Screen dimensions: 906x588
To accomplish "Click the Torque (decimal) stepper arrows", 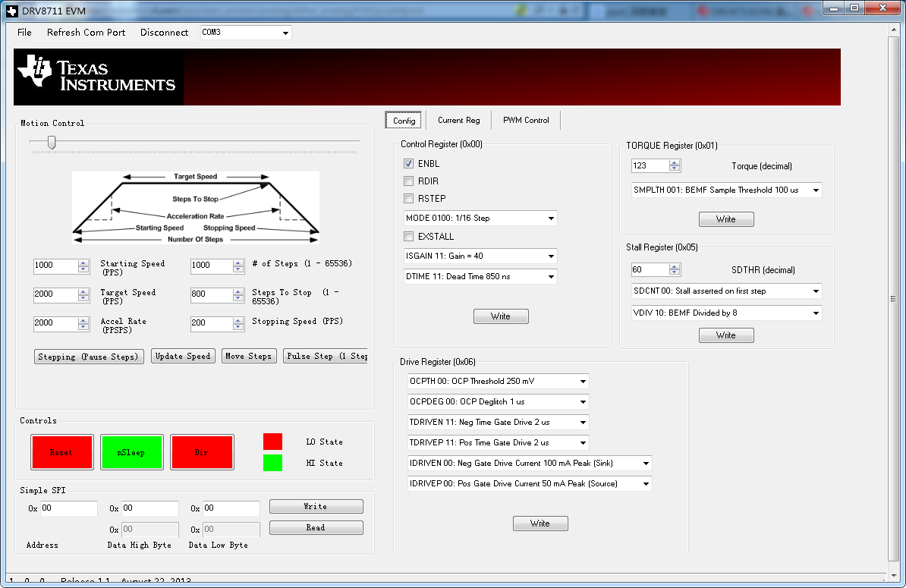I will (x=675, y=165).
